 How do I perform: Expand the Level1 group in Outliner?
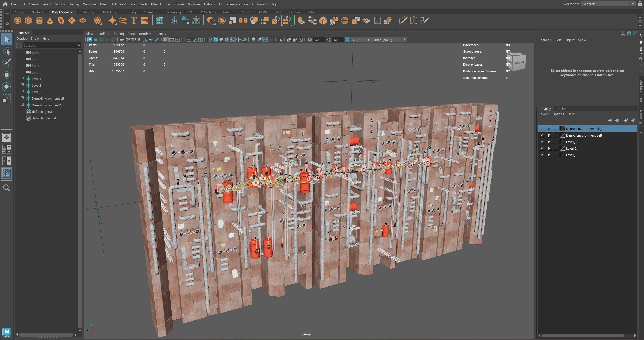22,78
